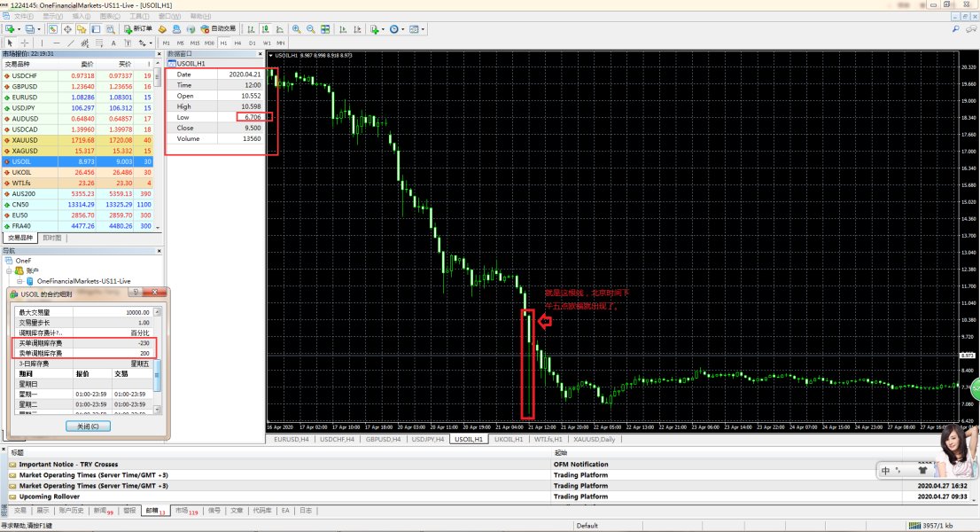
Task: Open the Profiles toolbar icon
Action: click(x=29, y=28)
